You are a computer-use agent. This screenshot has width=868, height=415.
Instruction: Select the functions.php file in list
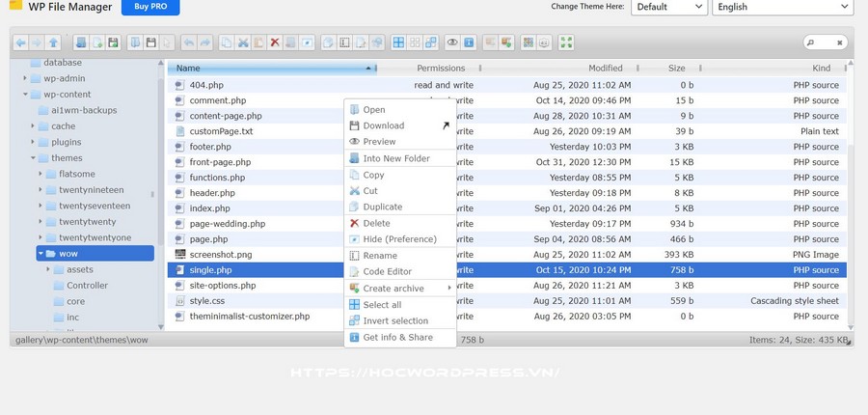point(217,178)
